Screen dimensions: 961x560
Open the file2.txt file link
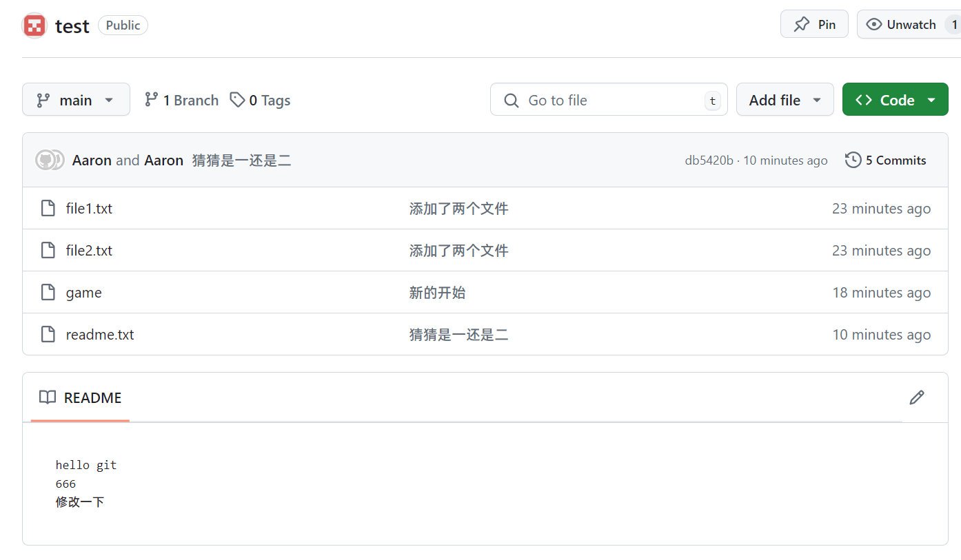[89, 251]
